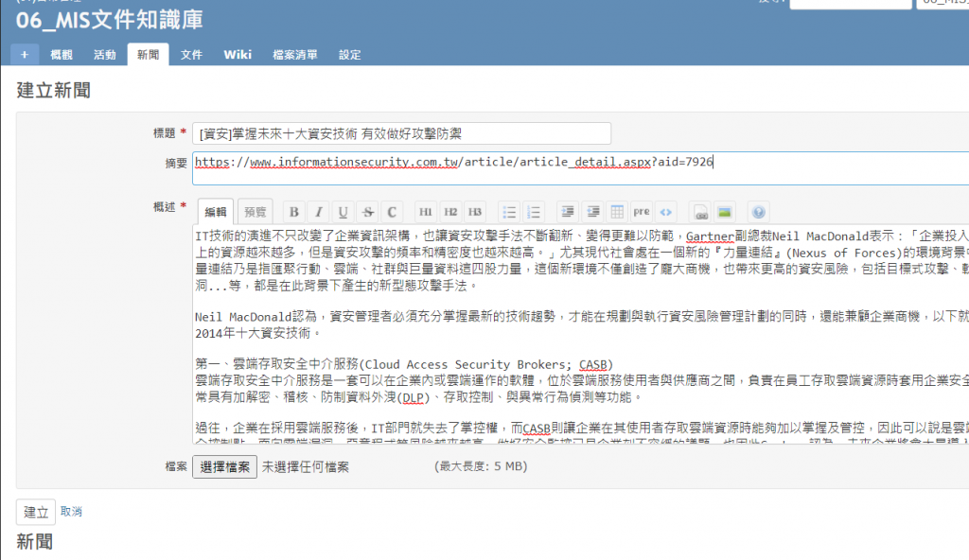Screen dimensions: 969x560
Task: Insert inline code with the C icon
Action: point(392,212)
